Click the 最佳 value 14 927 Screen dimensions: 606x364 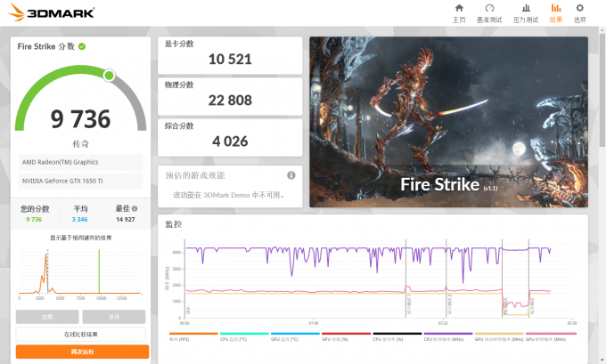click(126, 219)
